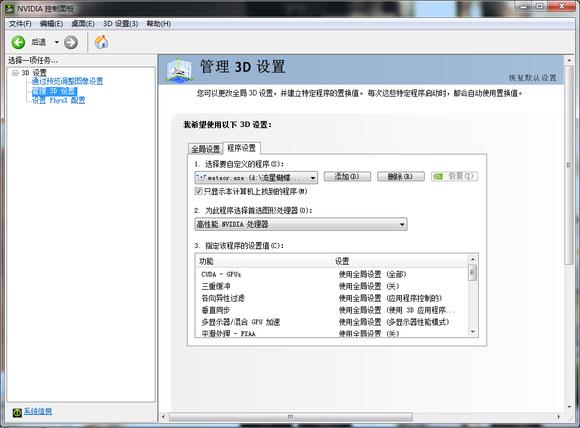Select the CUDA - GPUs row
580x428 pixels.
(x=331, y=274)
